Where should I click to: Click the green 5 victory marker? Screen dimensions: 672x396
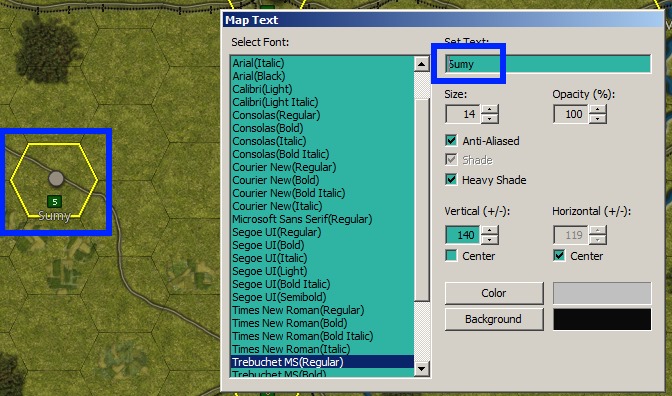(x=54, y=201)
